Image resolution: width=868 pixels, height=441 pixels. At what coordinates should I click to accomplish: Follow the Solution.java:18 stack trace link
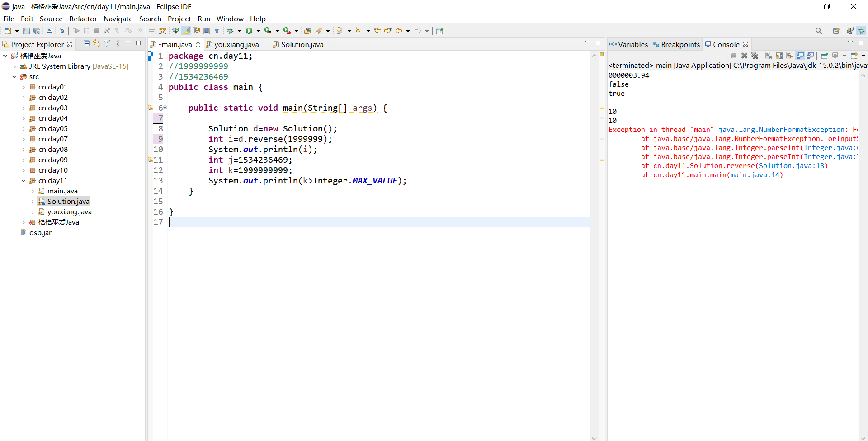[x=791, y=166]
